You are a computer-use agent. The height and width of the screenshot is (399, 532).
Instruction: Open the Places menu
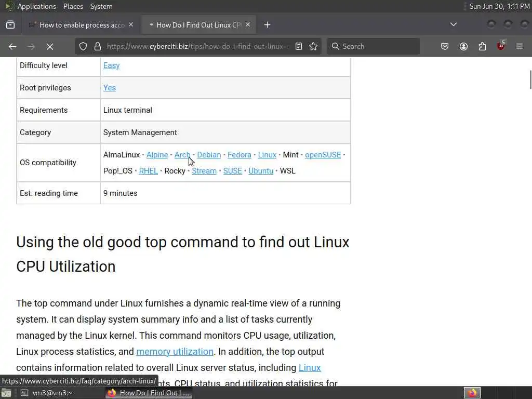(73, 6)
